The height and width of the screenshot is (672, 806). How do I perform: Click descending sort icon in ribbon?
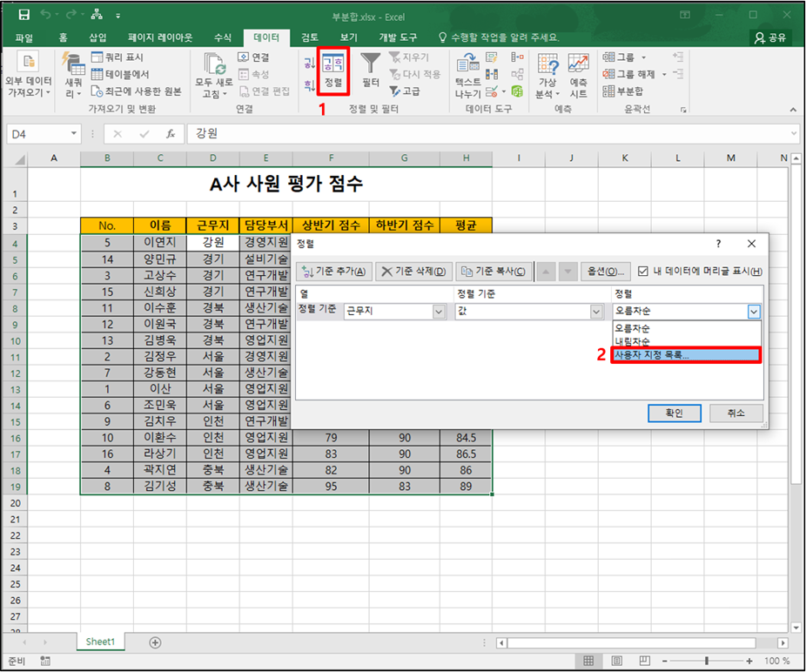pyautogui.click(x=309, y=85)
